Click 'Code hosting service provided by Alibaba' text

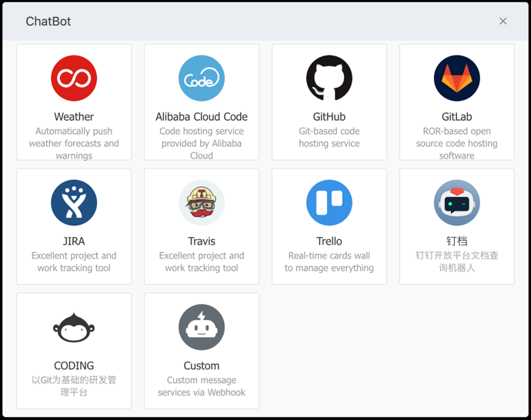click(x=202, y=143)
